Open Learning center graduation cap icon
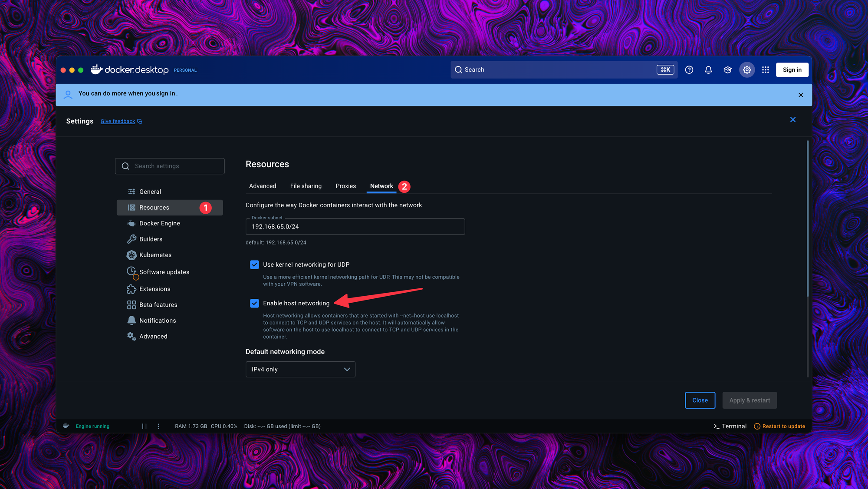Screen dimensions: 868x489 (728, 70)
